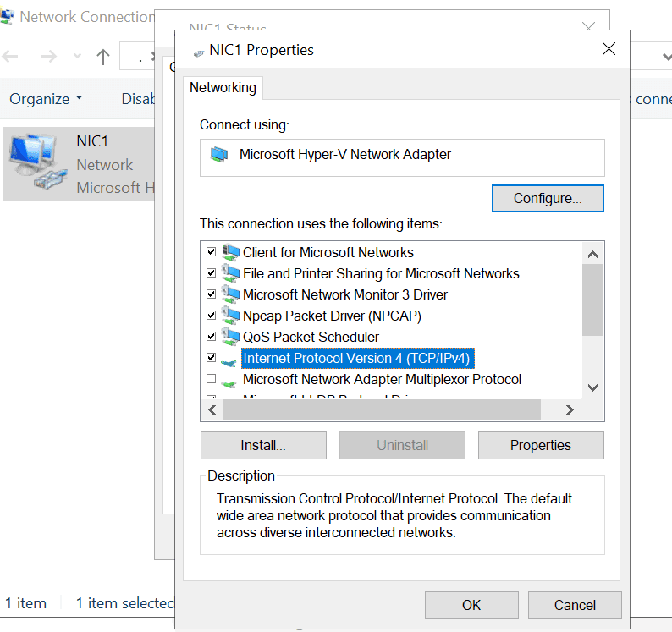Go forward in Network Connections window
Viewport: 672px width, 632px height.
48,56
